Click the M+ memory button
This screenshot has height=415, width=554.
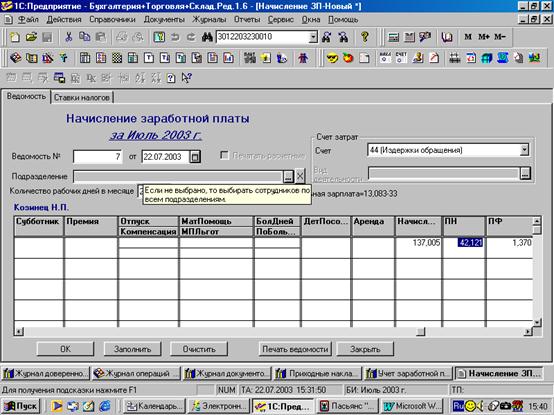tap(484, 37)
